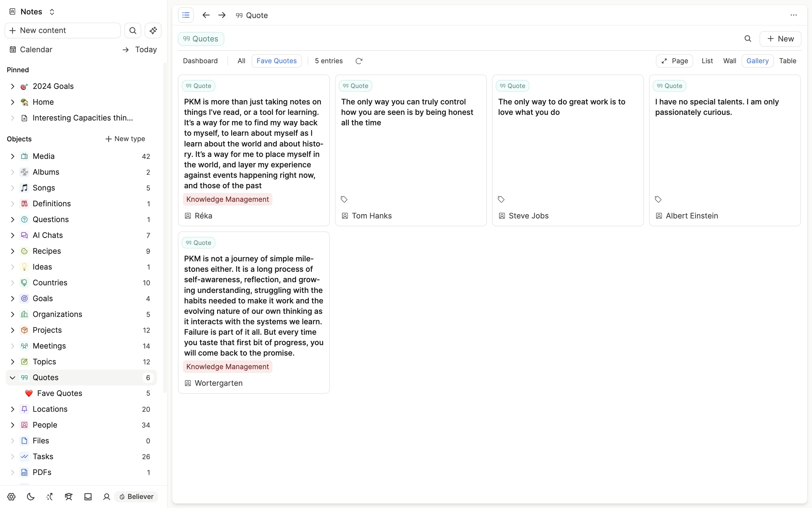
Task: Open the Réka person link
Action: pyautogui.click(x=198, y=216)
